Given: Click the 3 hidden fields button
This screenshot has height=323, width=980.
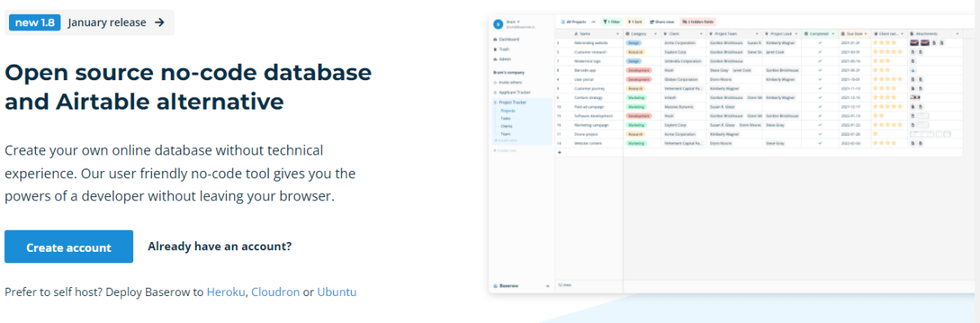Looking at the screenshot, I should click(698, 22).
